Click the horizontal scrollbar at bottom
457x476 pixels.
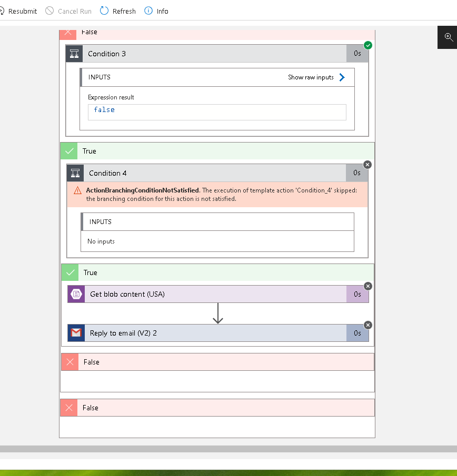228,449
